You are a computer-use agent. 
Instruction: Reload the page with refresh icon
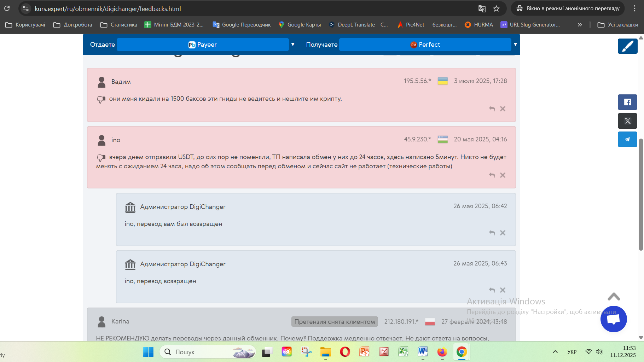point(7,8)
